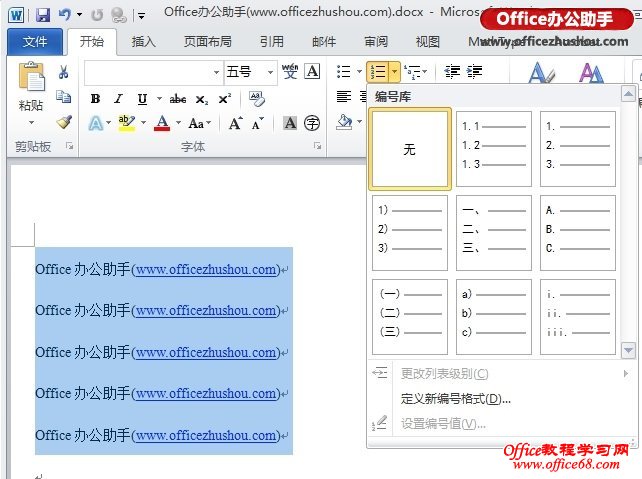Apply yellow text highlight color
642x479 pixels.
(x=127, y=123)
